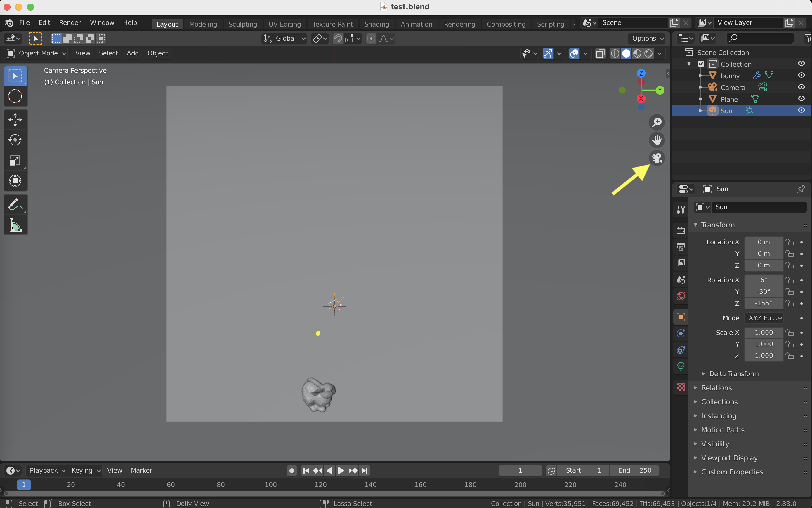
Task: Click the Options button in header
Action: point(647,38)
